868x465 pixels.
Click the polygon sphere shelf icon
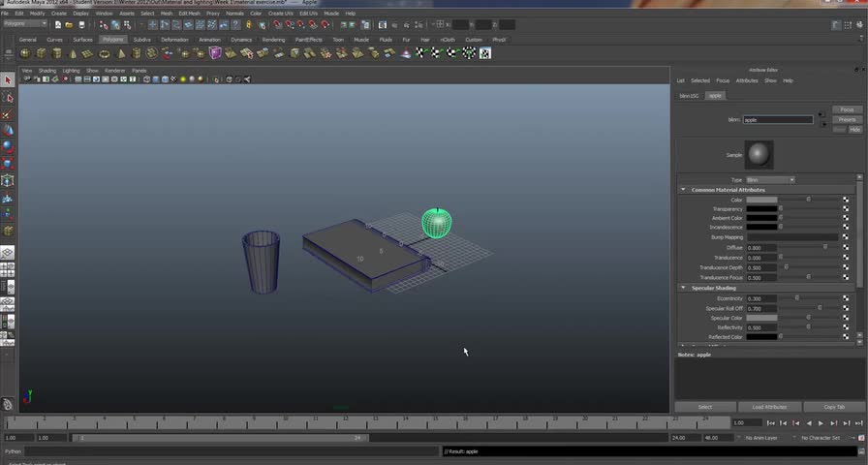pyautogui.click(x=25, y=53)
